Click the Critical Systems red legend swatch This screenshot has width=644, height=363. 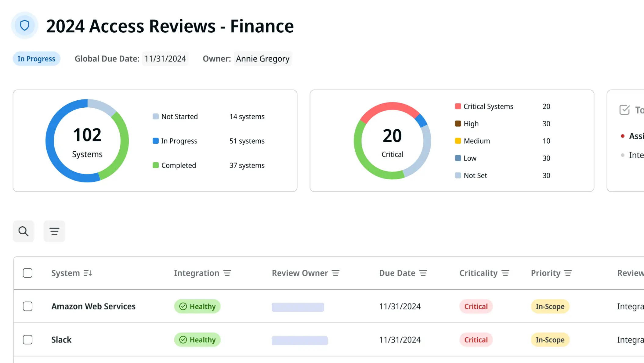tap(458, 106)
